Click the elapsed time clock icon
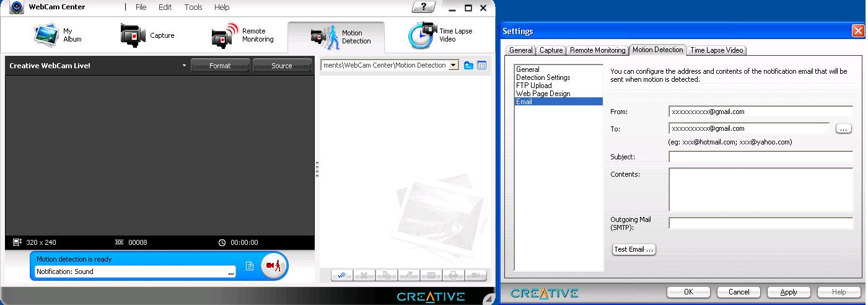The image size is (868, 305). point(222,242)
